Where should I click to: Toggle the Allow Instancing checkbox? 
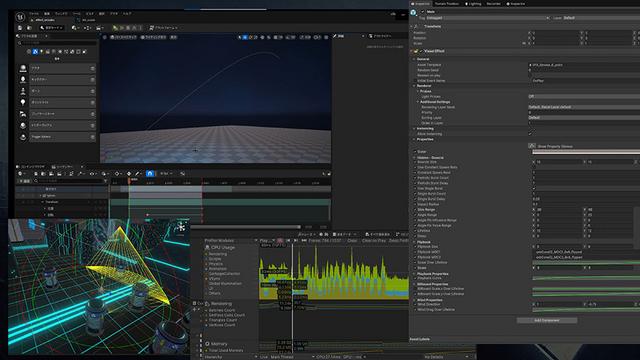pos(530,134)
